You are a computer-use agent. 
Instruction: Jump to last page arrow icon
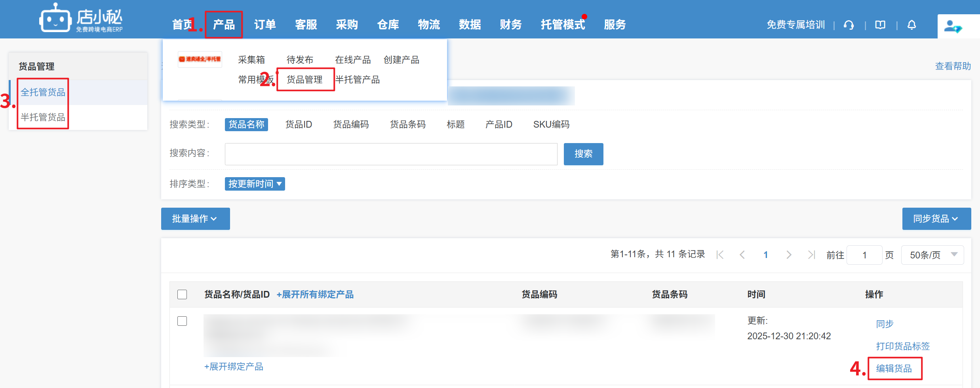coord(811,255)
